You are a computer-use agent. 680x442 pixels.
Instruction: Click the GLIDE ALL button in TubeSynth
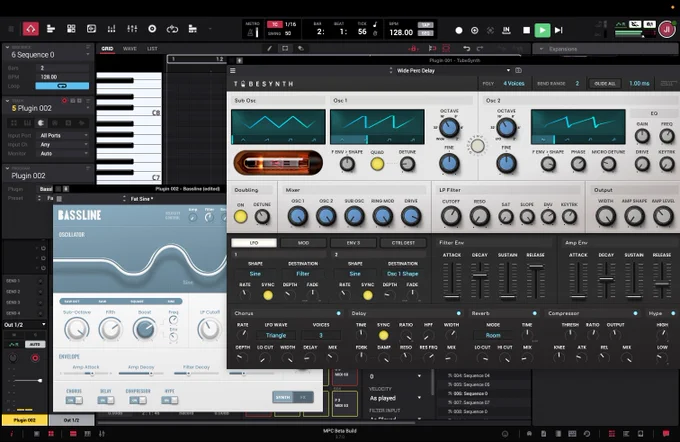click(x=605, y=83)
